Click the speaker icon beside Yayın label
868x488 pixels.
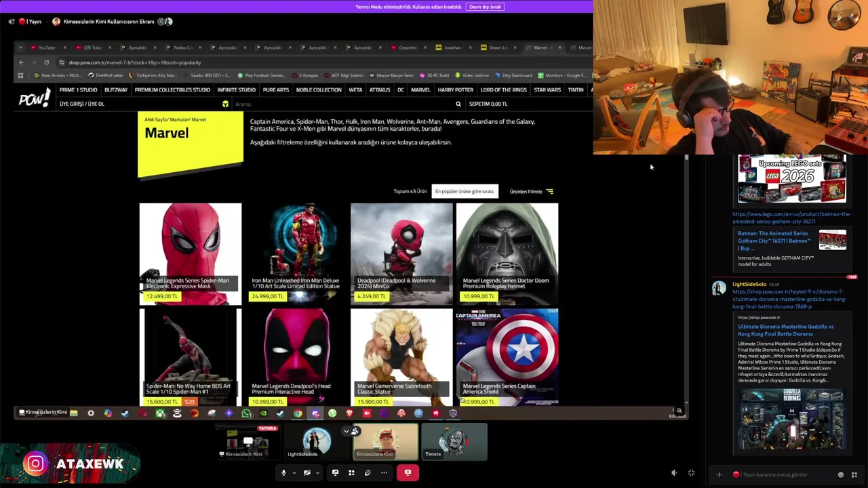coord(11,22)
